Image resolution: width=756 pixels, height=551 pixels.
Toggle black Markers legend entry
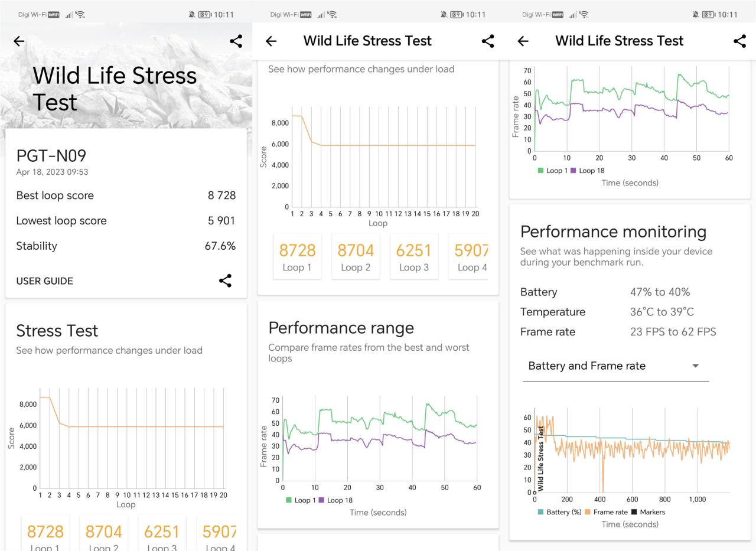click(x=648, y=512)
